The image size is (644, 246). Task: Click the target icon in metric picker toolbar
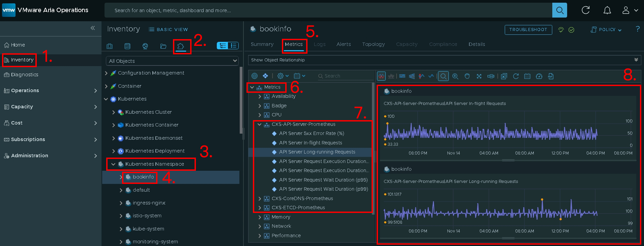pos(255,76)
